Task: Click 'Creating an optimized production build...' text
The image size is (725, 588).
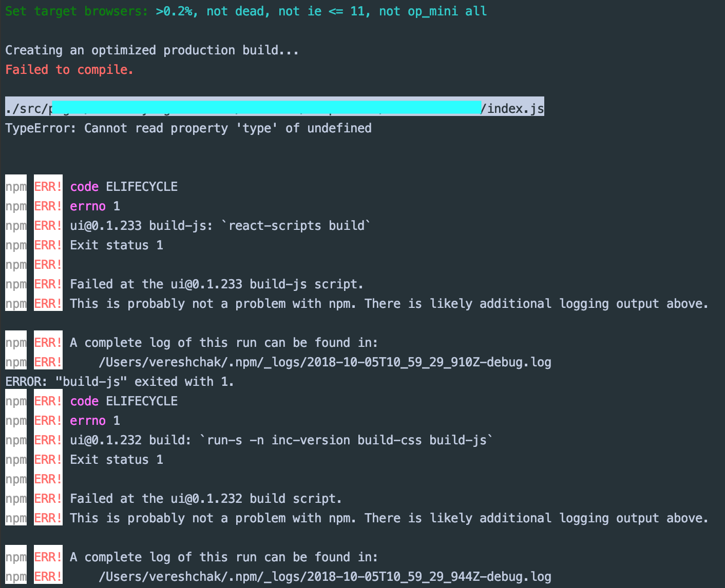Action: click(x=152, y=50)
